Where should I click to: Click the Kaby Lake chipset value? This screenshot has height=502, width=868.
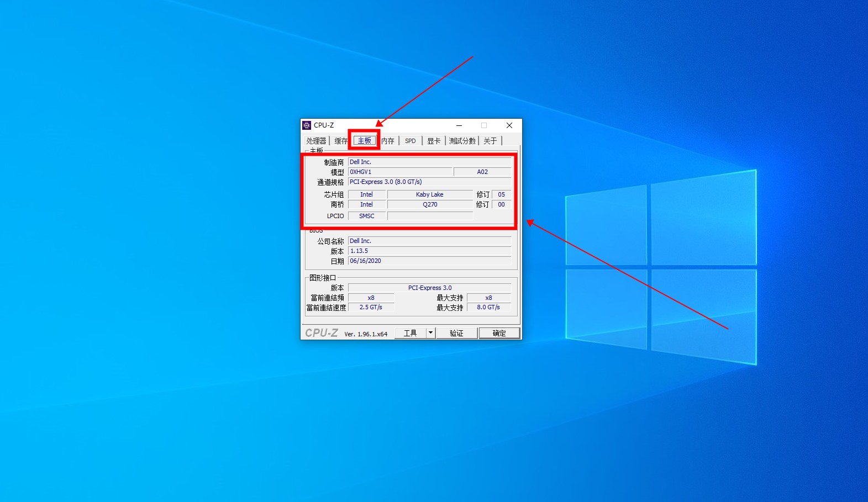point(430,194)
